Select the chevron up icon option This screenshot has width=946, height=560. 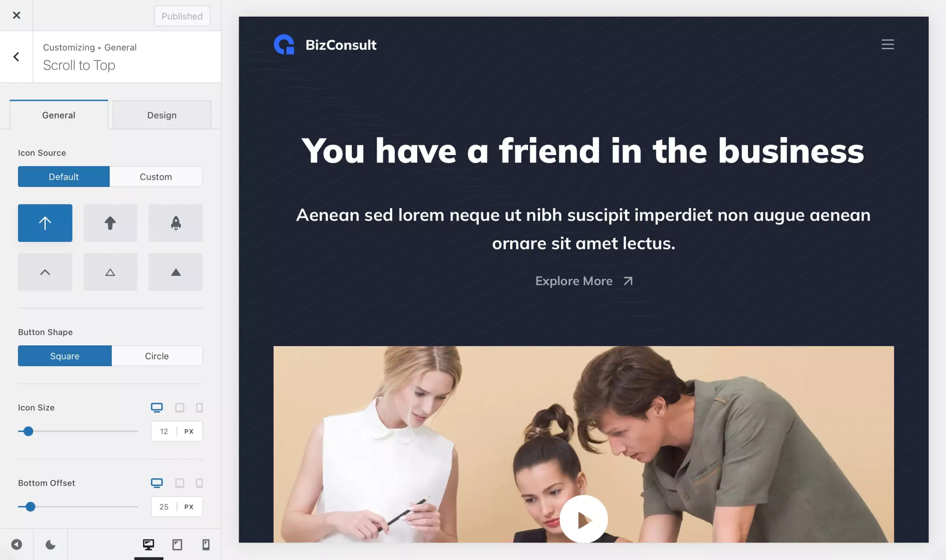(x=45, y=272)
